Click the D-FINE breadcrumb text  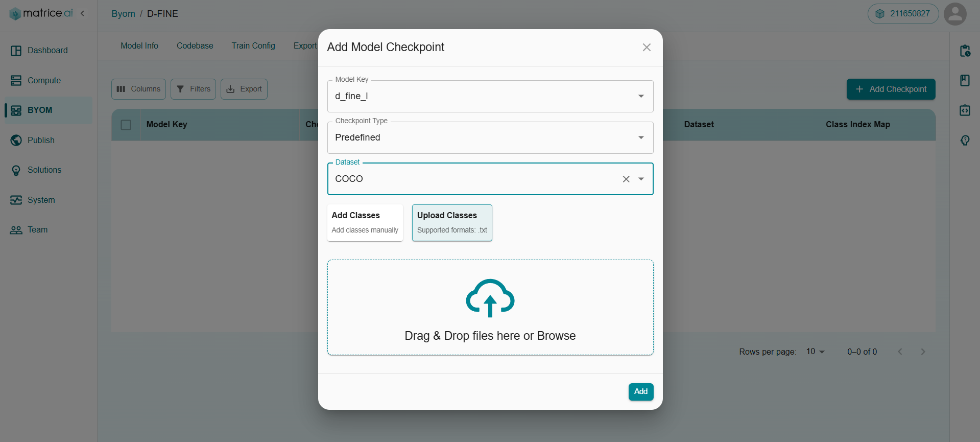pos(162,14)
